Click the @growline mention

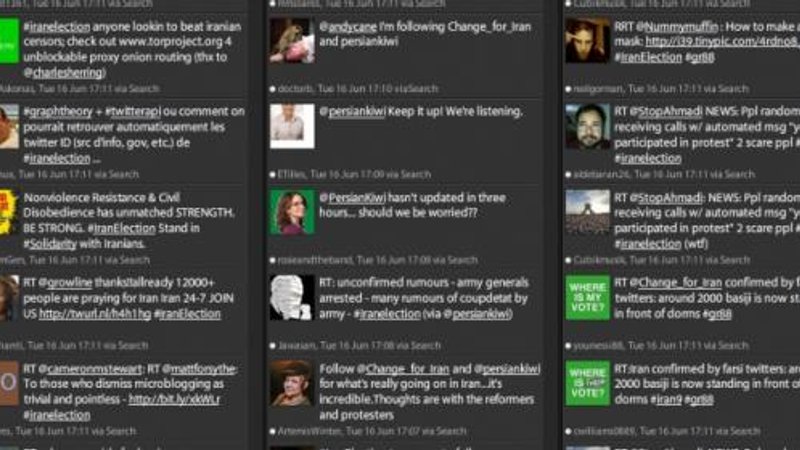pos(65,283)
